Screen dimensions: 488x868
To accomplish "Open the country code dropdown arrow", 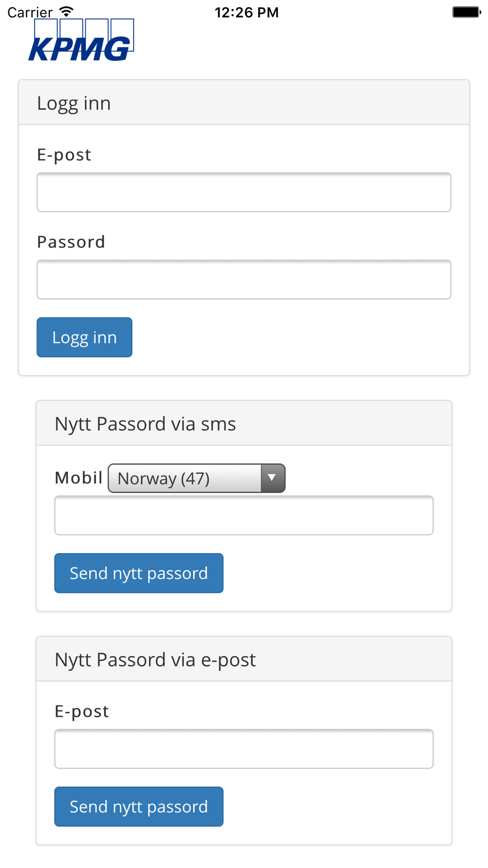I will (272, 478).
